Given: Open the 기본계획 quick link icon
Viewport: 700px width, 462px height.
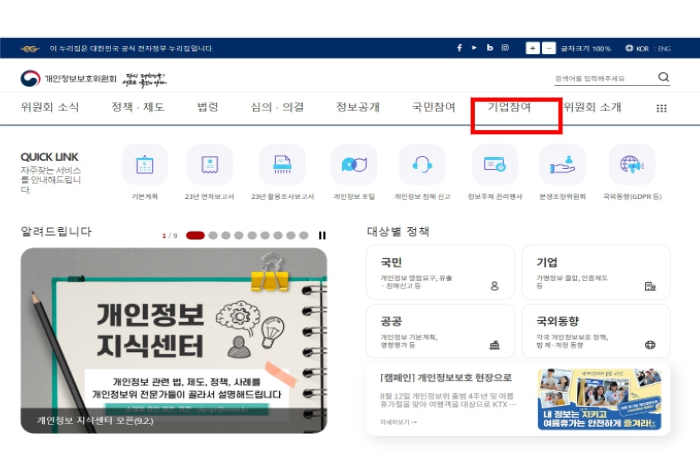Looking at the screenshot, I should click(145, 165).
